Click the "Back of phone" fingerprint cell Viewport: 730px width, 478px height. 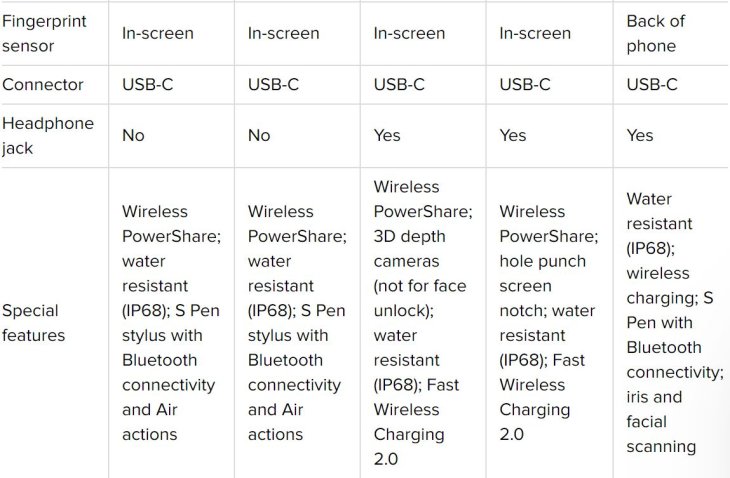[x=655, y=33]
